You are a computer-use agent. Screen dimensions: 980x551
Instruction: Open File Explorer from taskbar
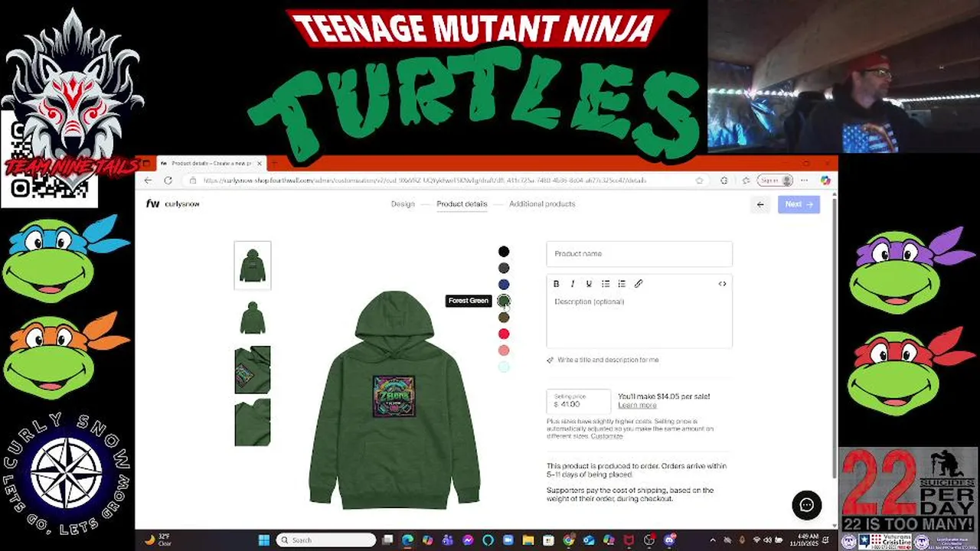pyautogui.click(x=528, y=540)
